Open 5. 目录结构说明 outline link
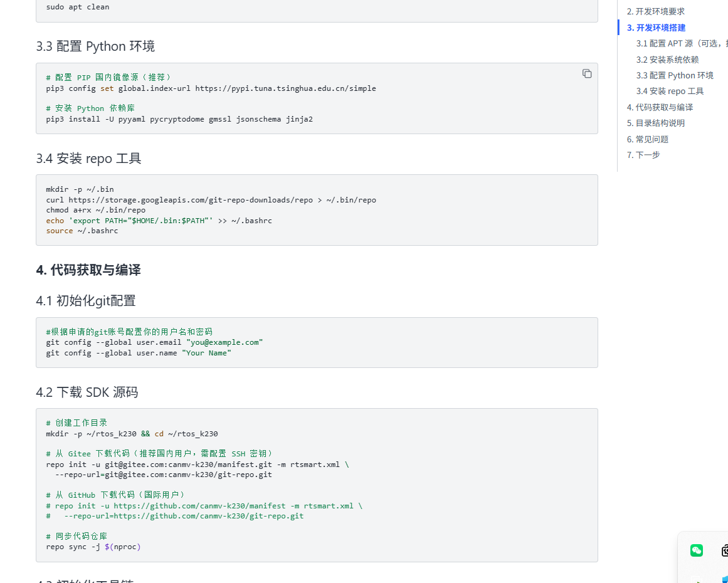The width and height of the screenshot is (728, 583). pyautogui.click(x=655, y=123)
